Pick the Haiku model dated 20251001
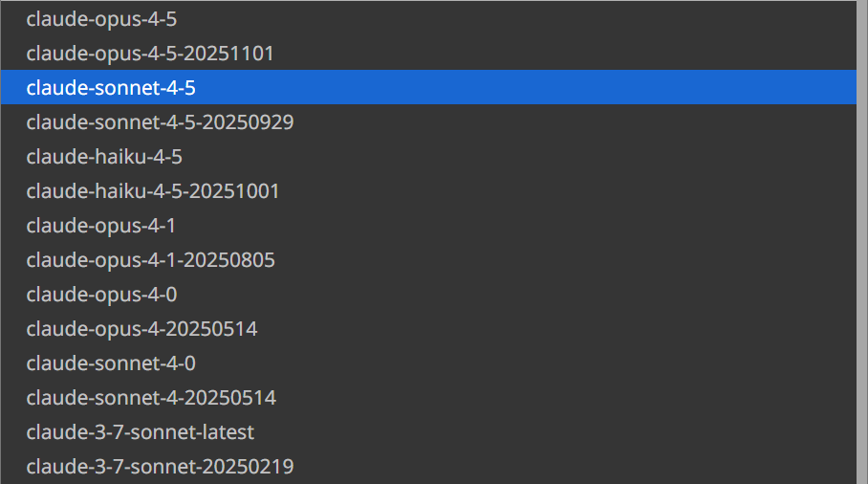 tap(153, 190)
